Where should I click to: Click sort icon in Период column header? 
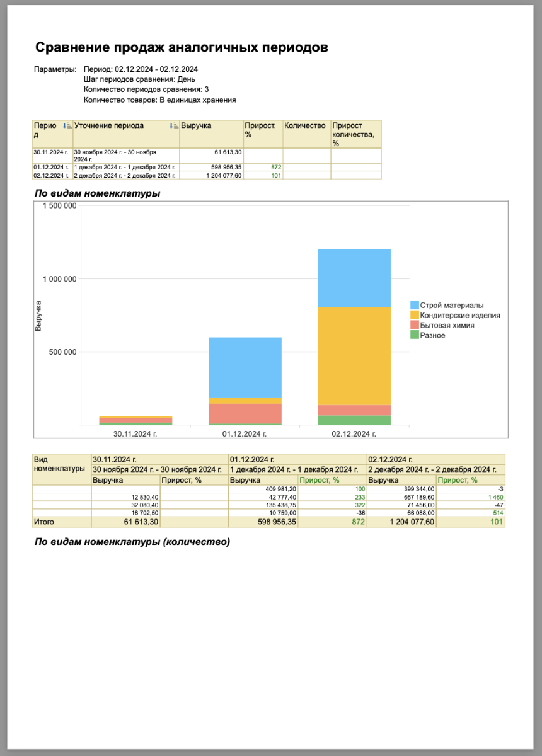pos(66,126)
